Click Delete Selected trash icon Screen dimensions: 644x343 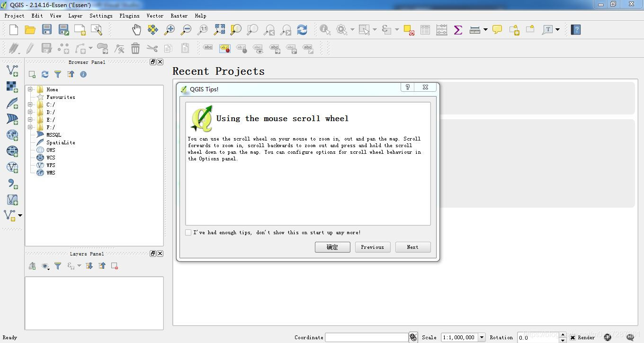(135, 48)
